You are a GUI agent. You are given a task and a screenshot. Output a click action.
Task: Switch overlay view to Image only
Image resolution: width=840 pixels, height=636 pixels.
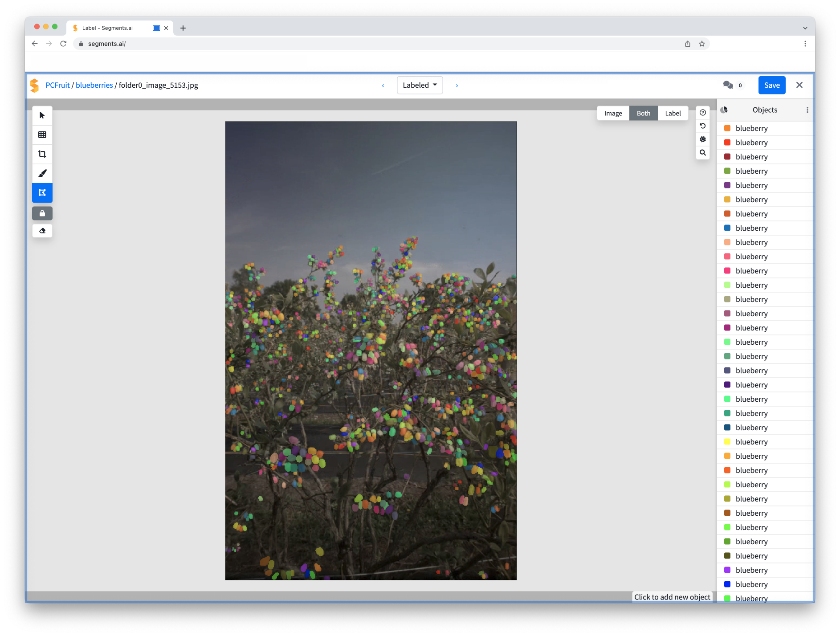coord(613,113)
